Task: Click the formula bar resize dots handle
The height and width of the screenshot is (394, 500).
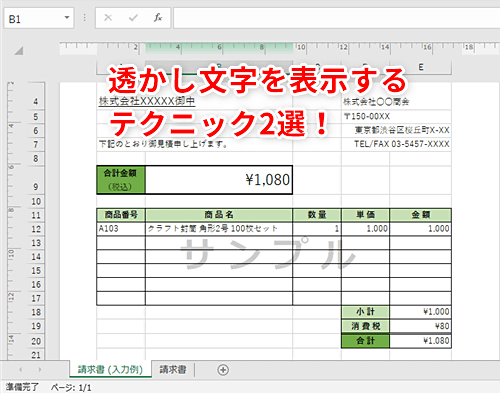Action: [85, 18]
